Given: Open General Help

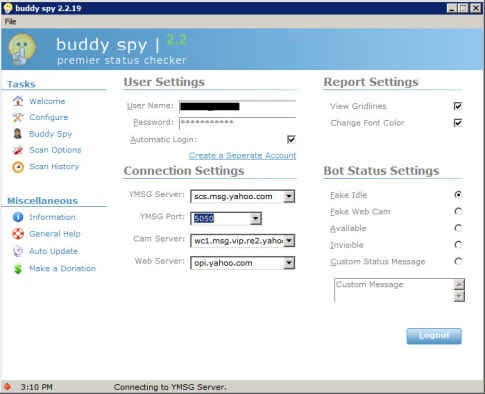Looking at the screenshot, I should pyautogui.click(x=55, y=234).
